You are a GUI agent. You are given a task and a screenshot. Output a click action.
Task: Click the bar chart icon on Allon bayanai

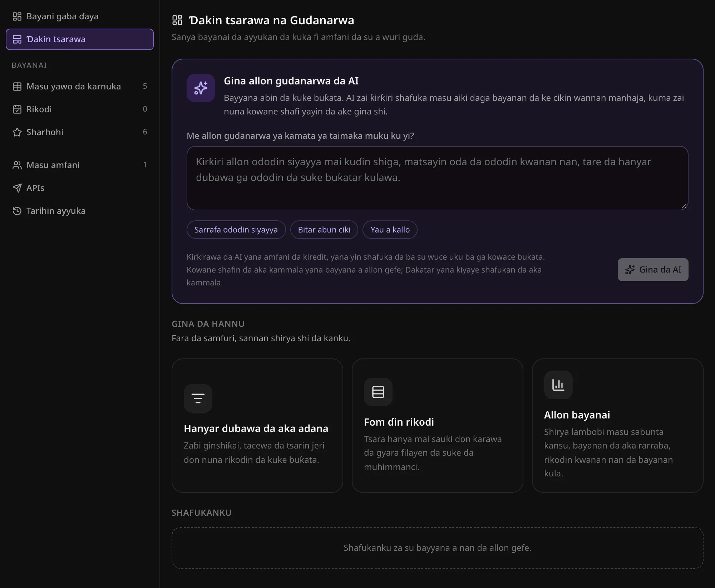558,385
